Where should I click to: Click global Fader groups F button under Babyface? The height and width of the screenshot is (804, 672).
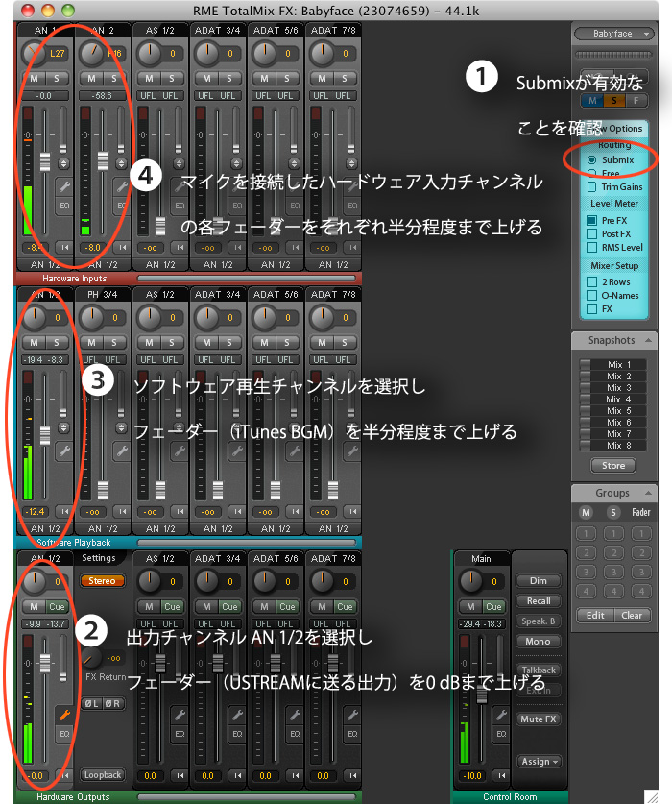636,101
